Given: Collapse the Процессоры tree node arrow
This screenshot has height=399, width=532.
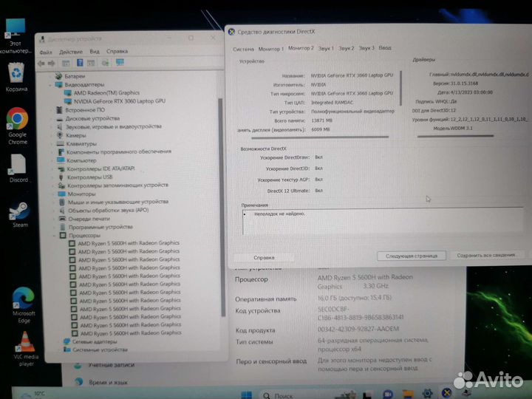Looking at the screenshot, I should [55, 236].
